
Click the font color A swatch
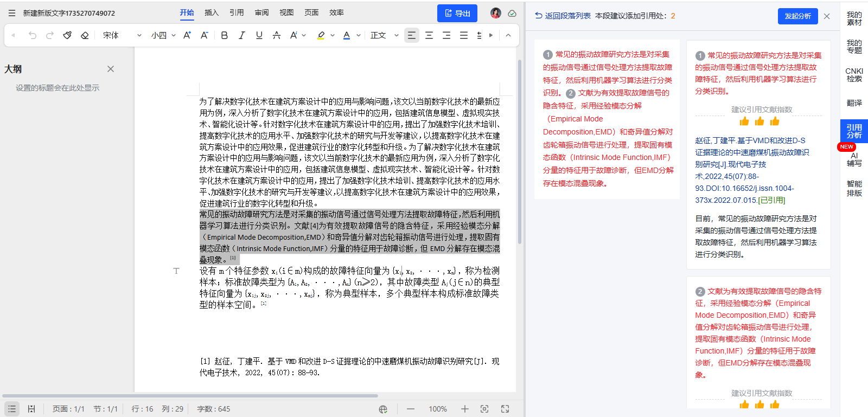coord(347,35)
